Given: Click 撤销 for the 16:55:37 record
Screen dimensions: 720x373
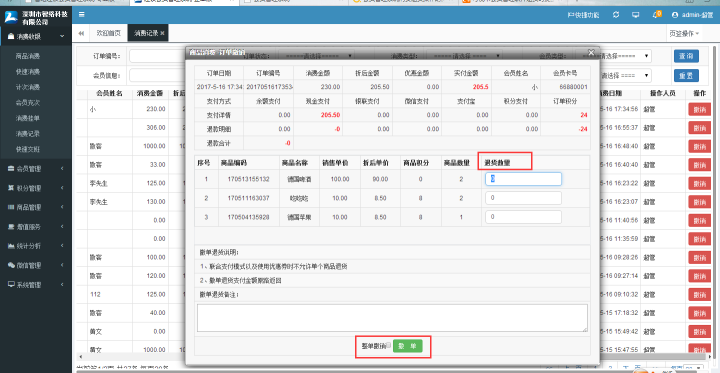Looking at the screenshot, I should 699,128.
